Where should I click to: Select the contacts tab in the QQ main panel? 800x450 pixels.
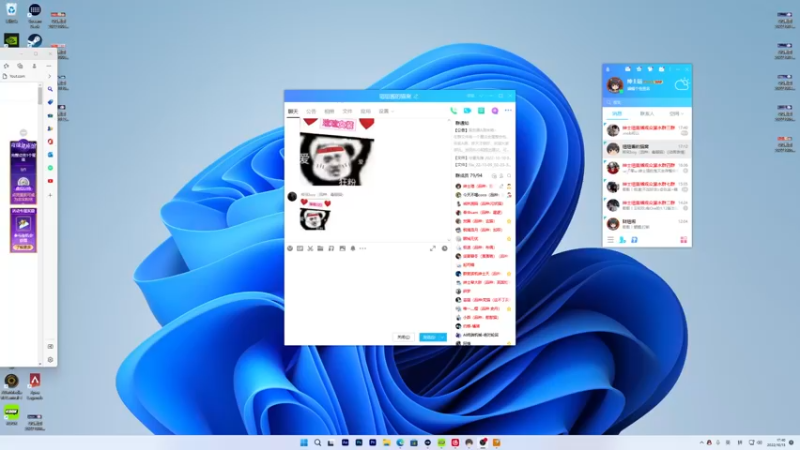click(646, 114)
